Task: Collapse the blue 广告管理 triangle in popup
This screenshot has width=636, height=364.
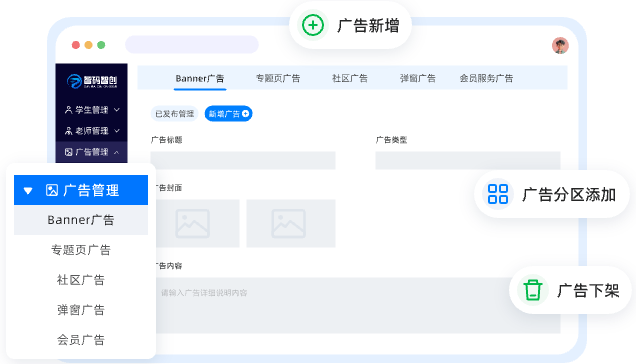Action: [28, 190]
